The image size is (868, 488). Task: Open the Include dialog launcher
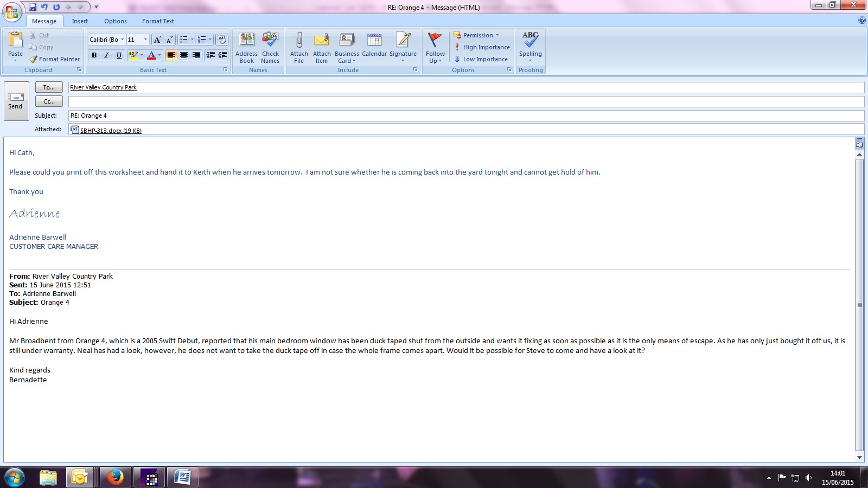click(416, 70)
